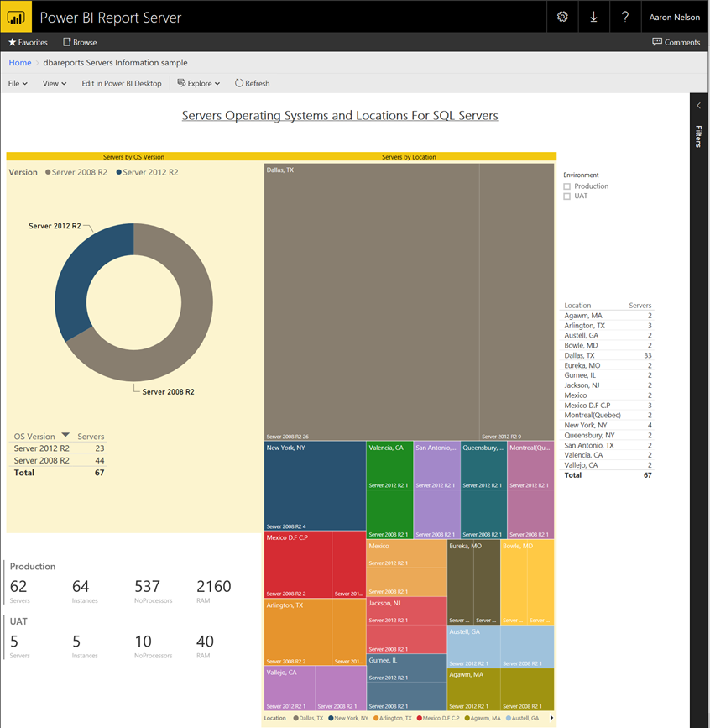
Task: Select Gurnee, IL treemap tile
Action: [x=406, y=682]
